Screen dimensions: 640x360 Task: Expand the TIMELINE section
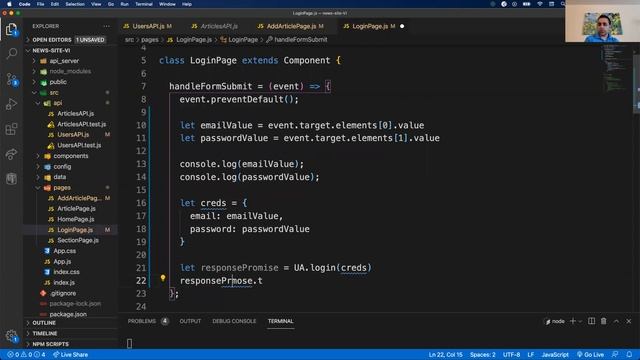click(44, 333)
